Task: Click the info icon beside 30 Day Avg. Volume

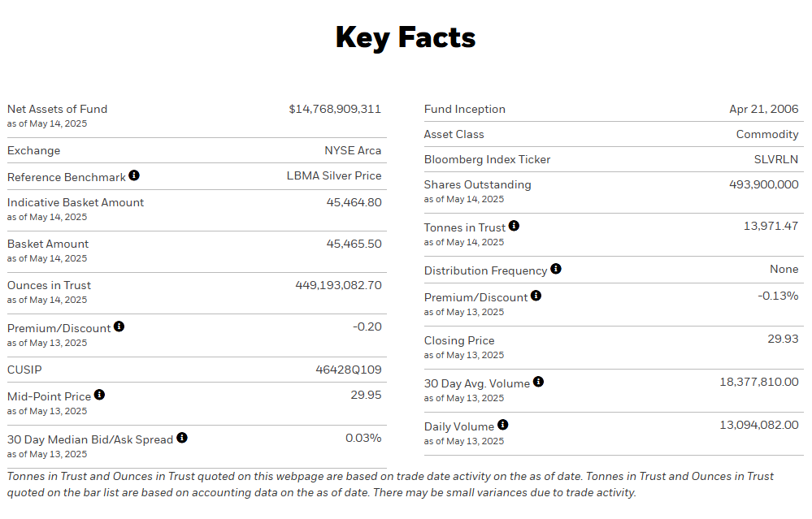Action: [538, 382]
